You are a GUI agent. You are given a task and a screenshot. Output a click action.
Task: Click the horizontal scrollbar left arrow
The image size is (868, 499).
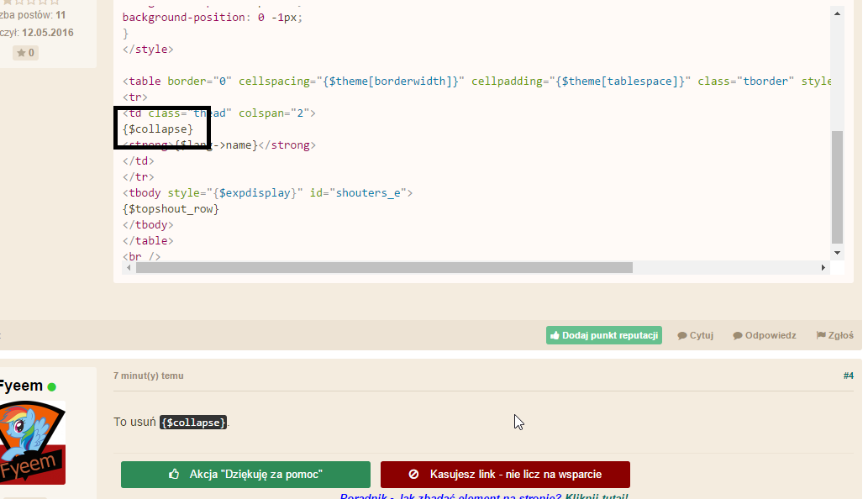129,268
